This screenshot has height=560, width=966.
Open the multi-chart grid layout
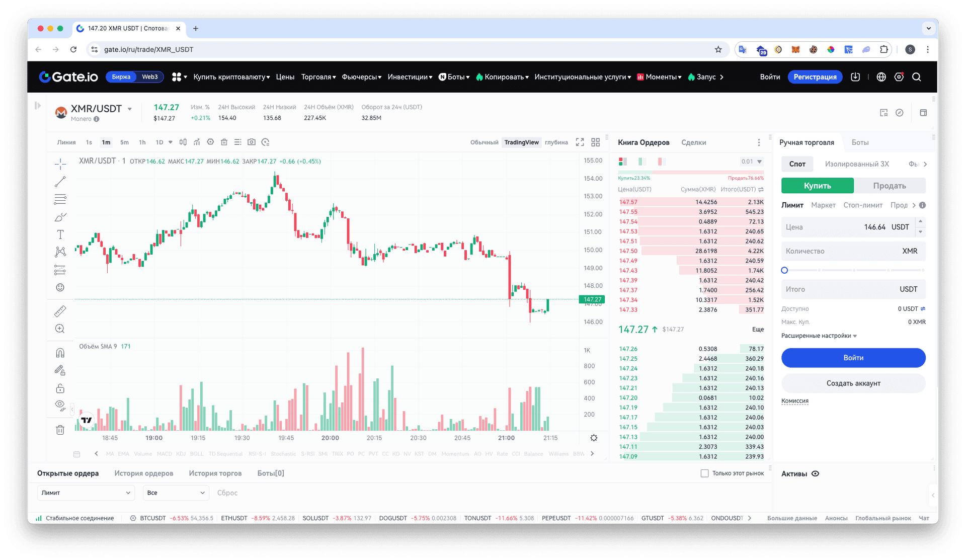(596, 142)
